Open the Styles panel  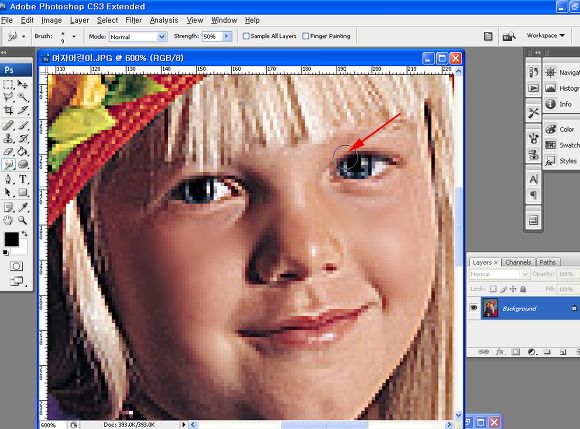[562, 161]
